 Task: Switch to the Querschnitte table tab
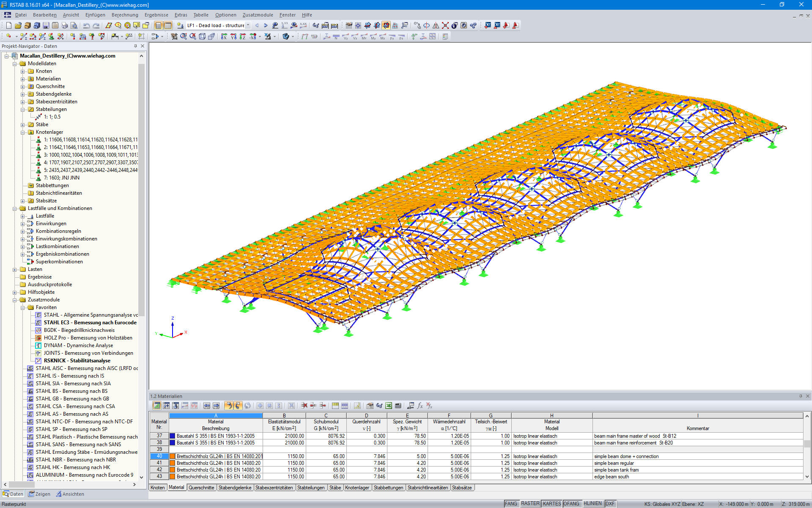(201, 488)
